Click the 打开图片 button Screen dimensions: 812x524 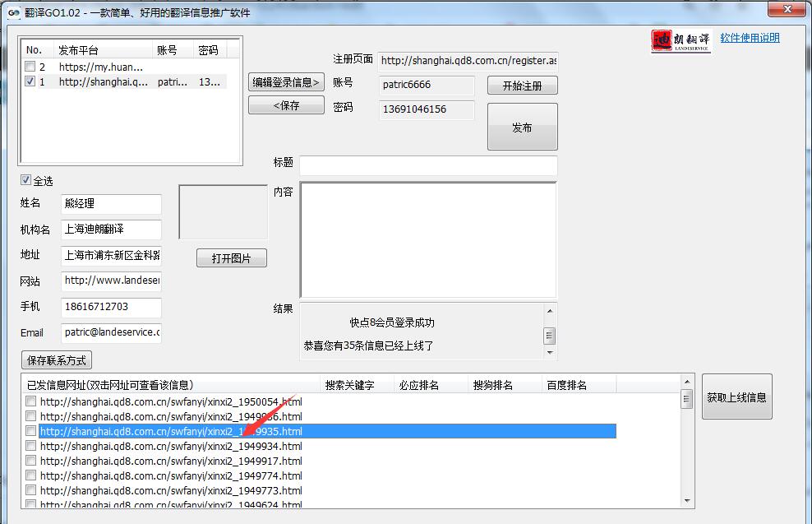click(232, 258)
